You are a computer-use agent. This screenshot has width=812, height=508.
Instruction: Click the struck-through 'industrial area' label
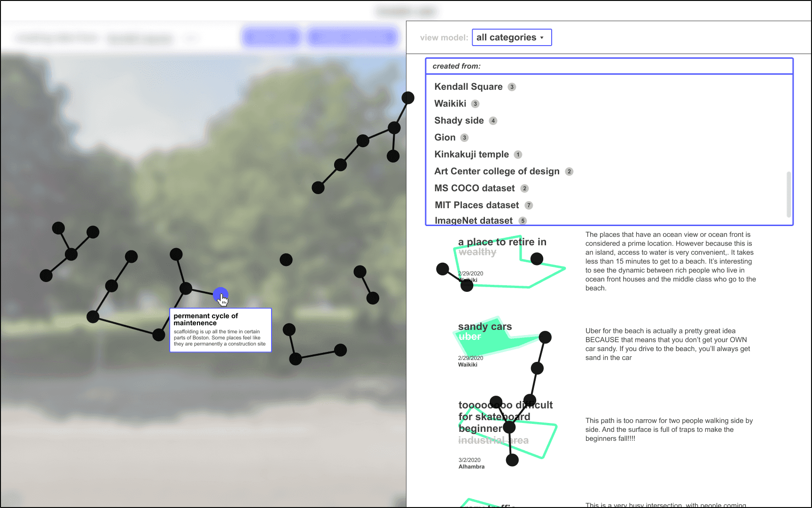click(493, 440)
